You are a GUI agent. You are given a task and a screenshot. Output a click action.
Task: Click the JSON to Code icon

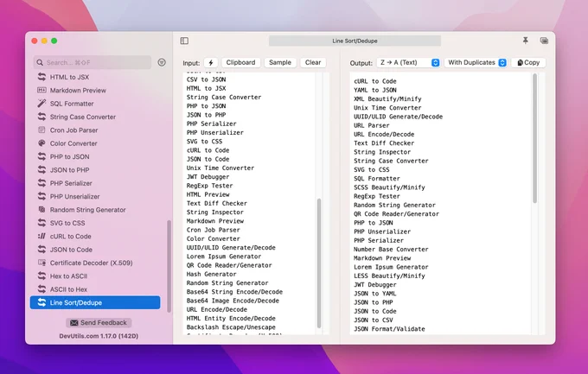(42, 250)
